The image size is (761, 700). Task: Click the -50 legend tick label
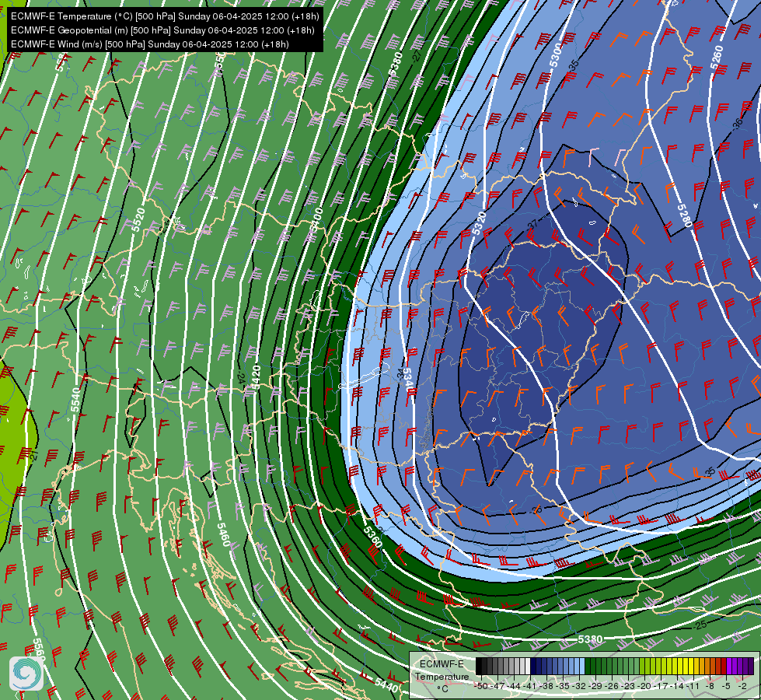(x=481, y=686)
